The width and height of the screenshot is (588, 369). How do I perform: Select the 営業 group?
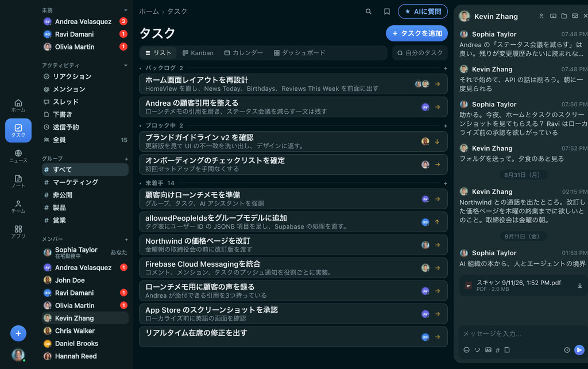point(85,220)
